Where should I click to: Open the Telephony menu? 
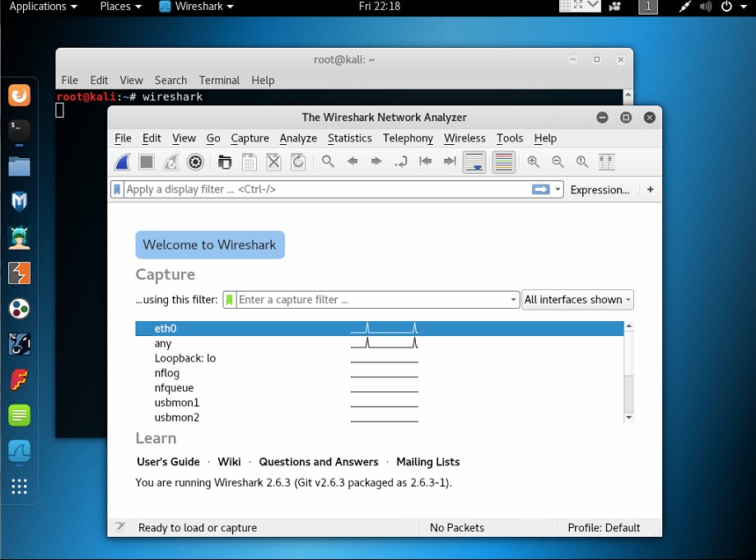tap(408, 138)
